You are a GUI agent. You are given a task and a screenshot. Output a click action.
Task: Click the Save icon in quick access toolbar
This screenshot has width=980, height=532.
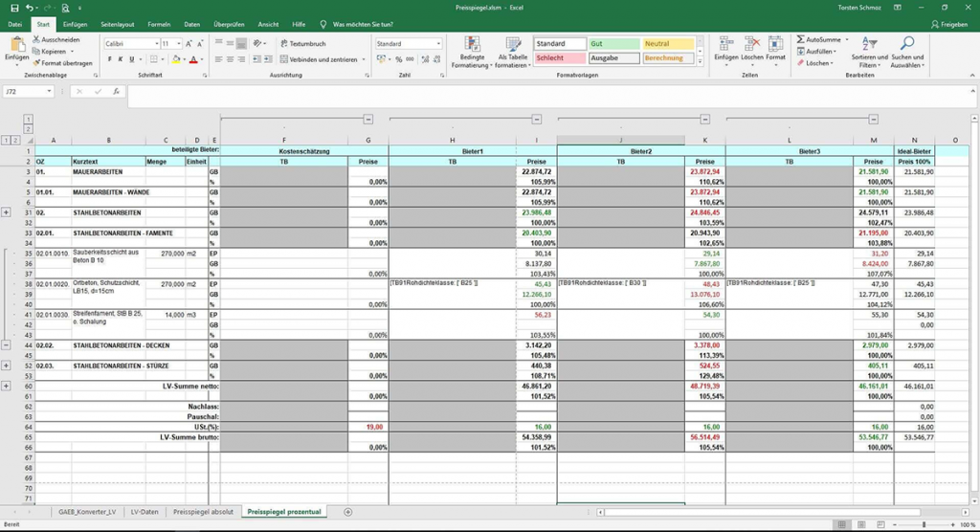click(14, 8)
